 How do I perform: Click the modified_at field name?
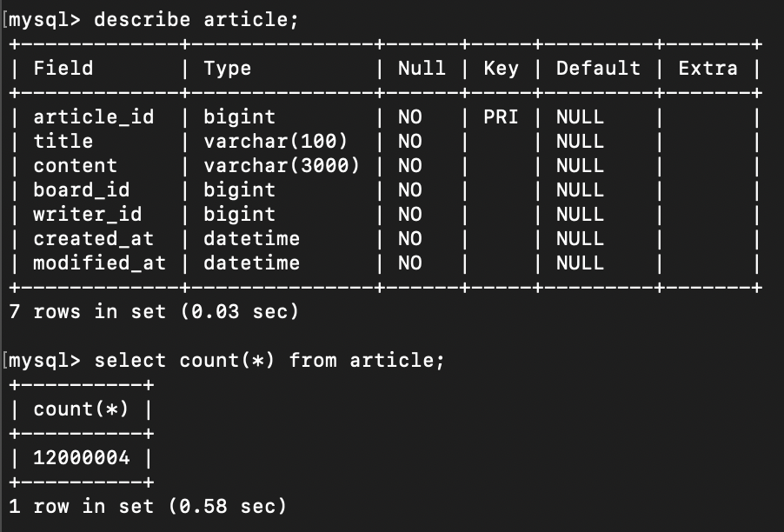click(99, 263)
